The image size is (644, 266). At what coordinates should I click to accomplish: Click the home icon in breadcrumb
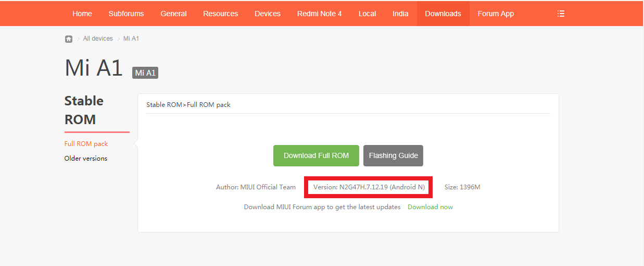[69, 39]
